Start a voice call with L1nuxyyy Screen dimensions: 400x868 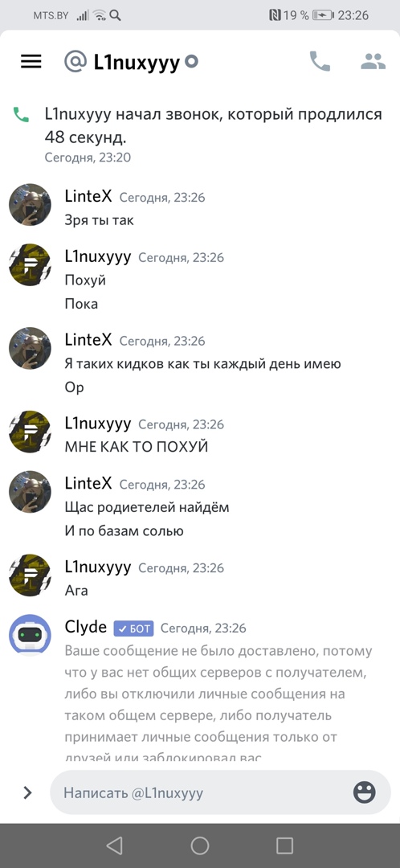point(320,61)
